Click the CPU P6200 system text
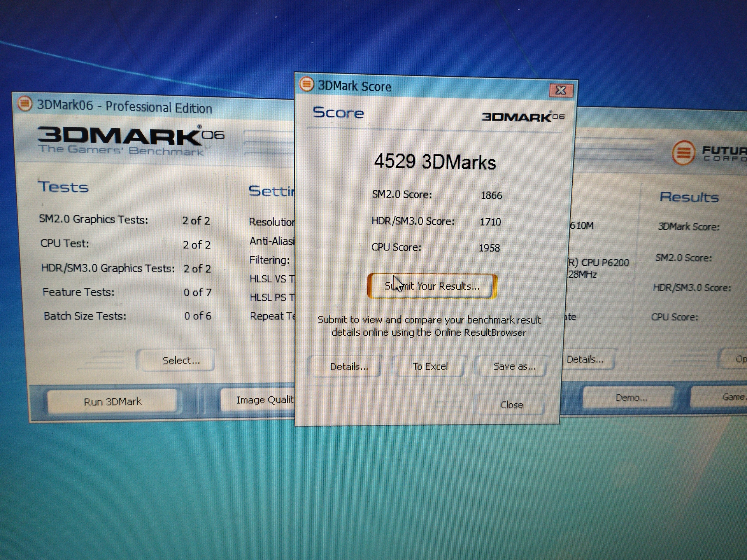The width and height of the screenshot is (747, 560). 599,262
